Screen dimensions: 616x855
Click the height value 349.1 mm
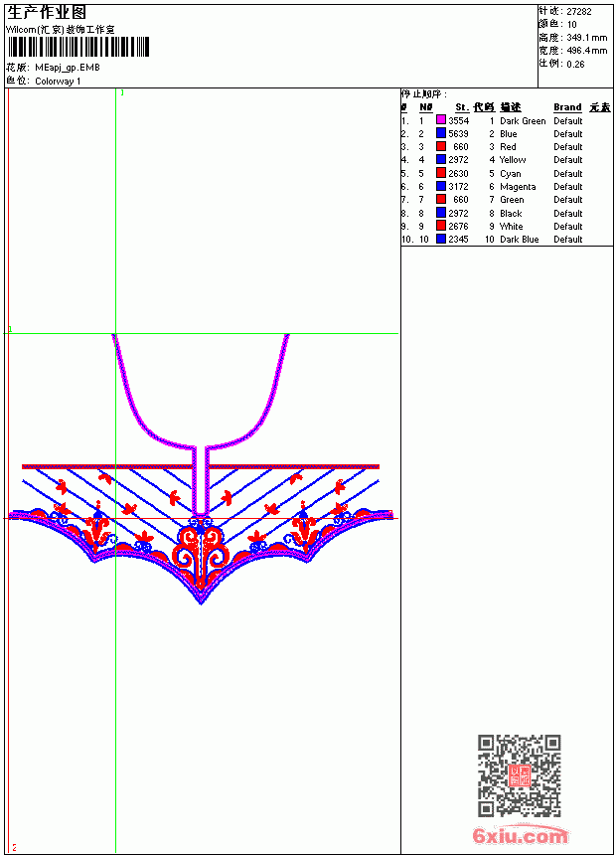[586, 38]
